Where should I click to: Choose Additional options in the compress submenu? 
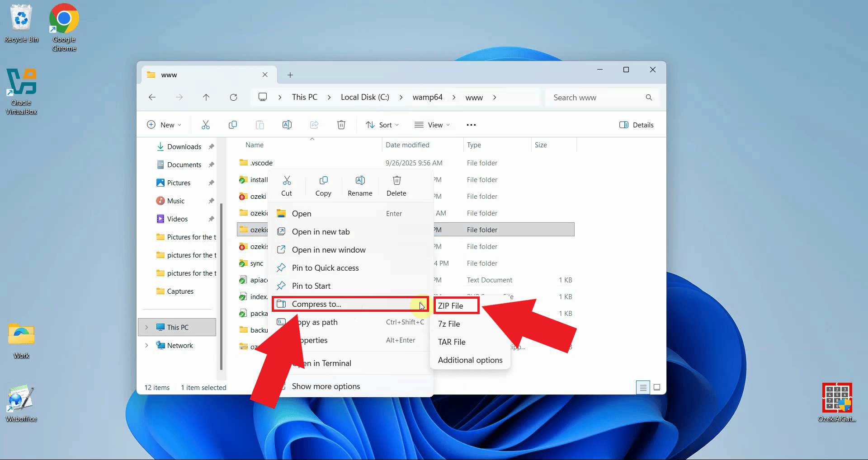click(x=470, y=360)
